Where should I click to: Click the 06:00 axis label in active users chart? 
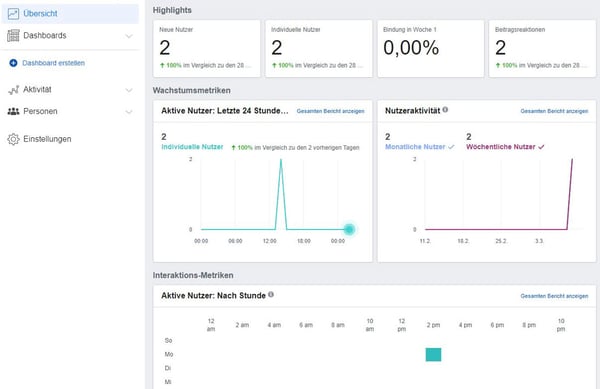pyautogui.click(x=235, y=241)
